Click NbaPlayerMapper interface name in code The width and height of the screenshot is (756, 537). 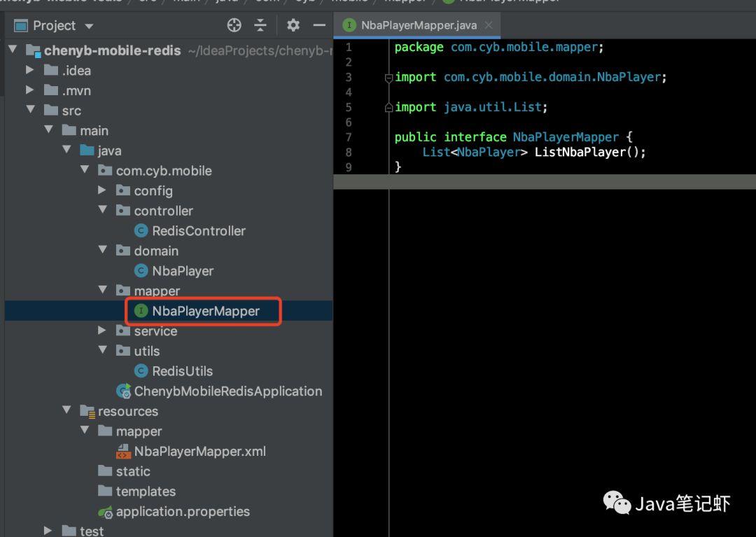coord(566,137)
